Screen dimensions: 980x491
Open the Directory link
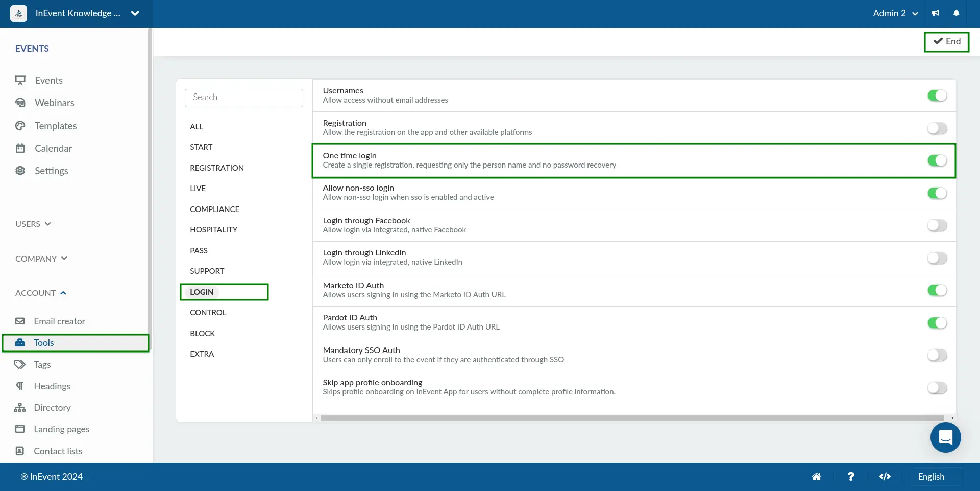click(x=53, y=408)
